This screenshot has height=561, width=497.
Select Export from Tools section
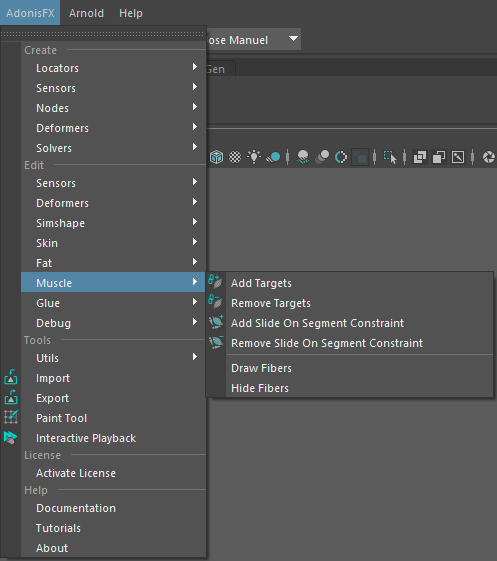click(x=113, y=398)
